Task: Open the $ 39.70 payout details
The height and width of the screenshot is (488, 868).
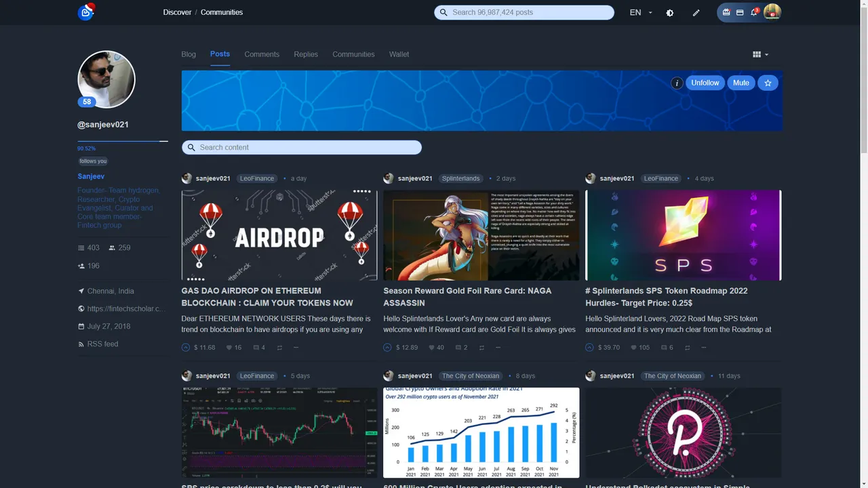Action: click(609, 347)
